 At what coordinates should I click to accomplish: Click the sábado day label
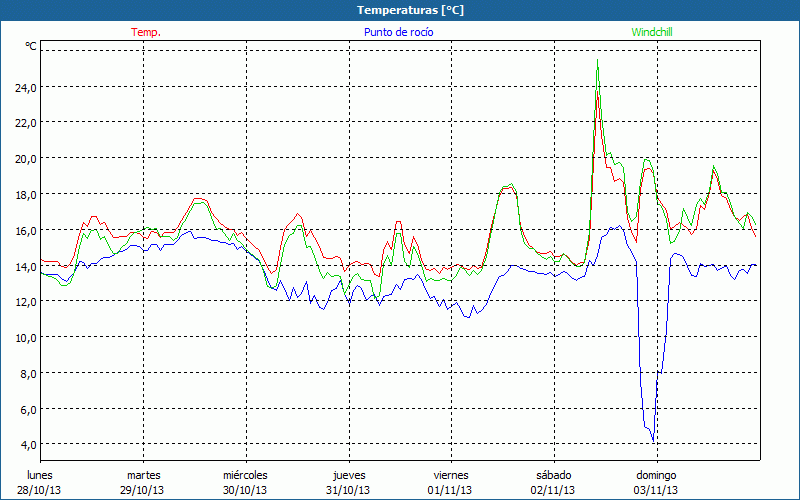[x=553, y=475]
